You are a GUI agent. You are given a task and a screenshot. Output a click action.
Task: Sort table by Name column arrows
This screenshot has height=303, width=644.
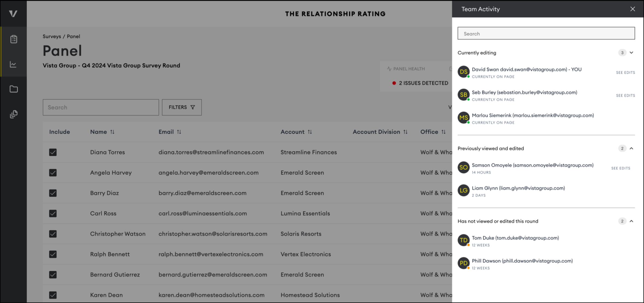click(112, 132)
